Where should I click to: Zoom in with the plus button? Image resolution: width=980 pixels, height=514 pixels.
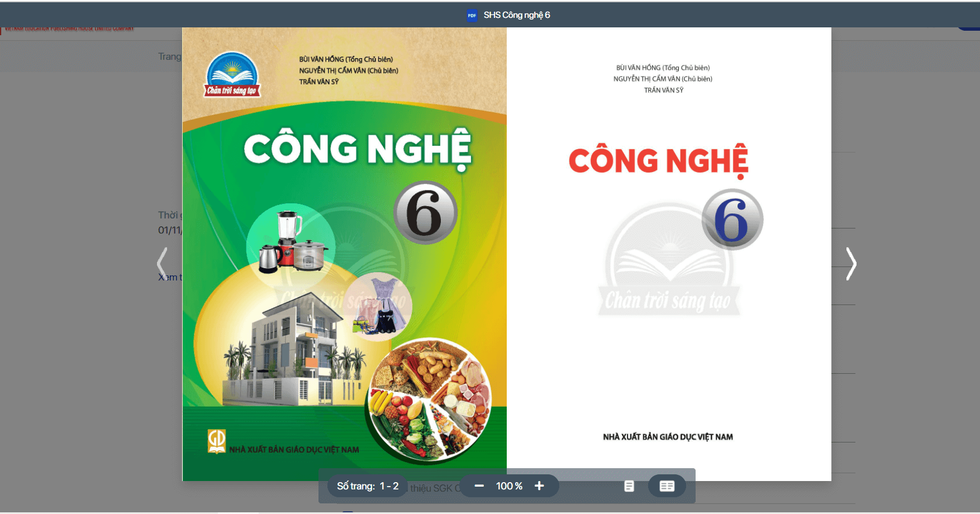pyautogui.click(x=539, y=486)
